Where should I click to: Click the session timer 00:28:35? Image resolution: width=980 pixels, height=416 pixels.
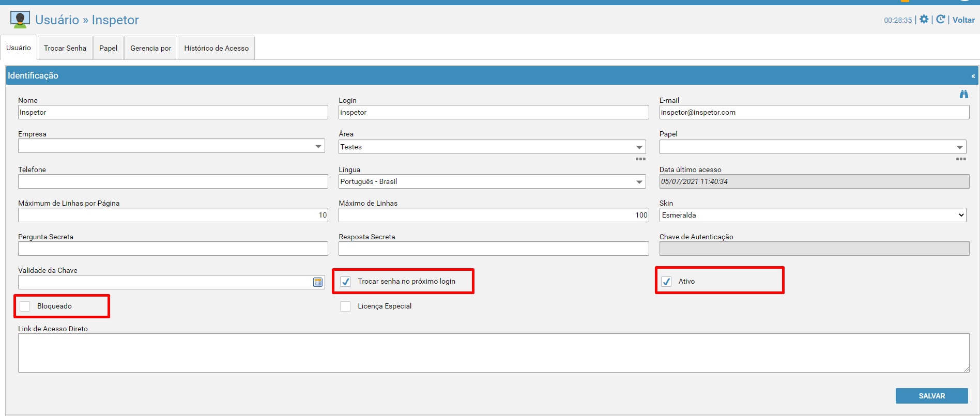click(898, 20)
